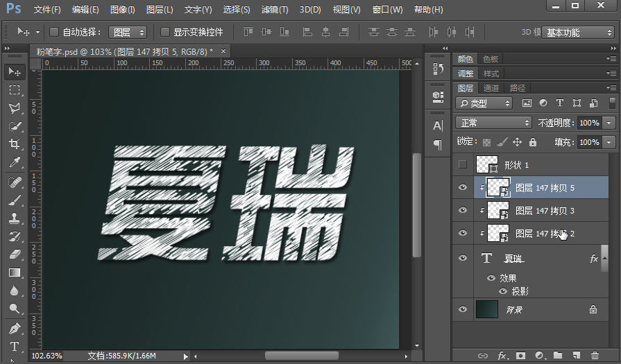This screenshot has width=621, height=364.
Task: Select the Gradient tool
Action: (x=15, y=272)
